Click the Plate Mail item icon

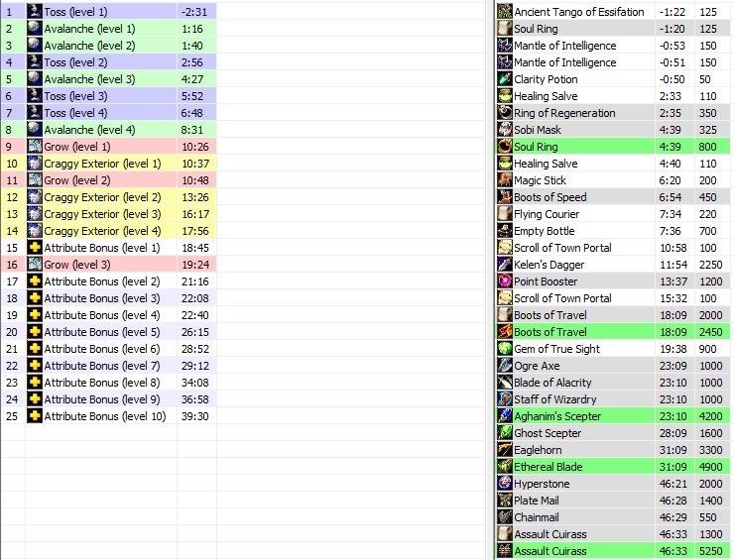[505, 500]
